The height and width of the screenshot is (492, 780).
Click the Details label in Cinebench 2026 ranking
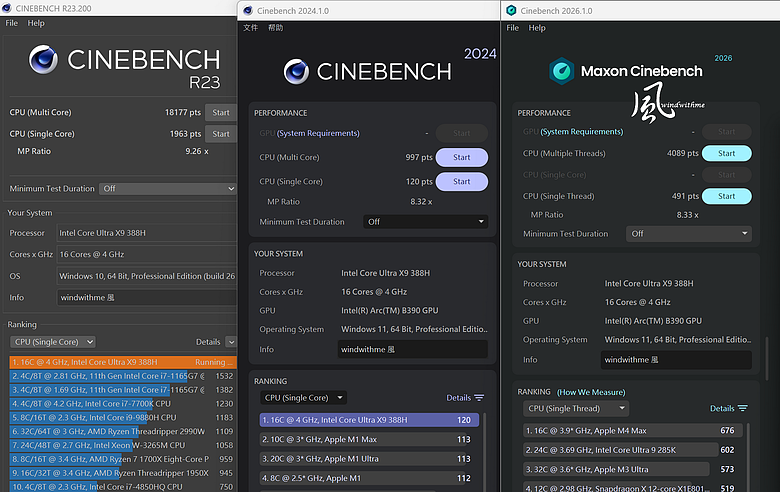[722, 408]
